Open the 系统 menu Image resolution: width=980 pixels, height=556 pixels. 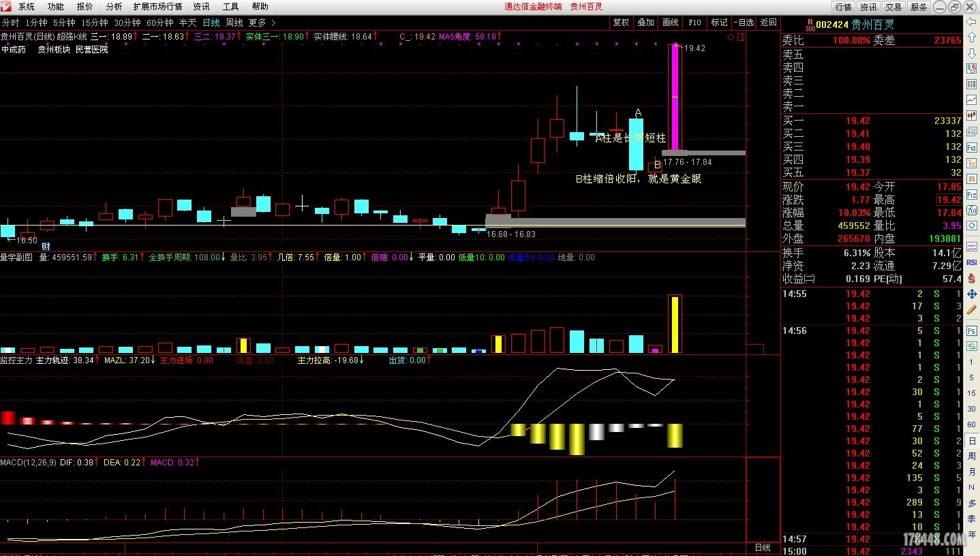(27, 7)
